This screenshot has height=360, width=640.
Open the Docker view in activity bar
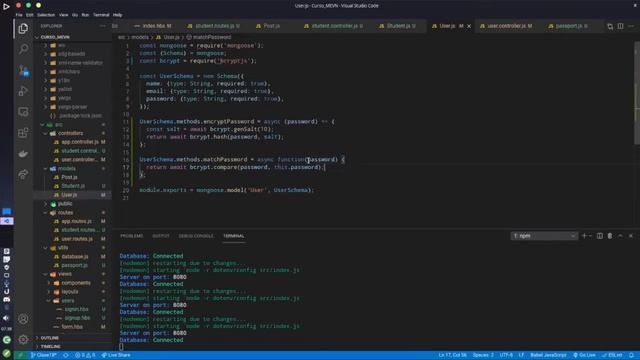click(x=23, y=154)
